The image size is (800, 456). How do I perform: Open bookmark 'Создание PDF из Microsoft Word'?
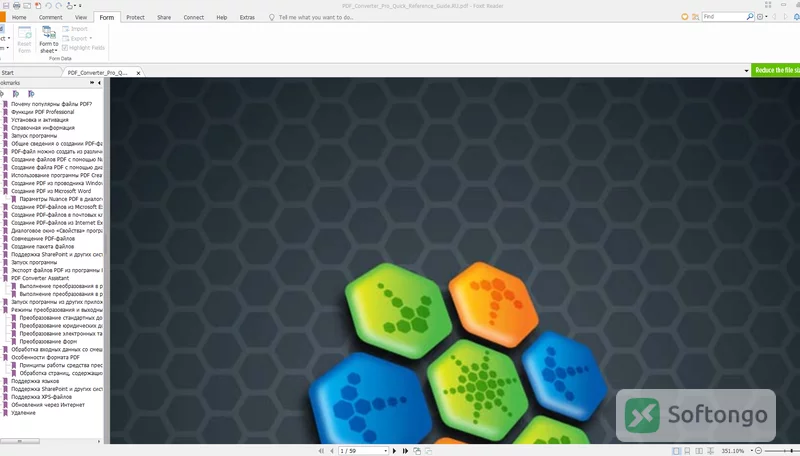tap(51, 191)
